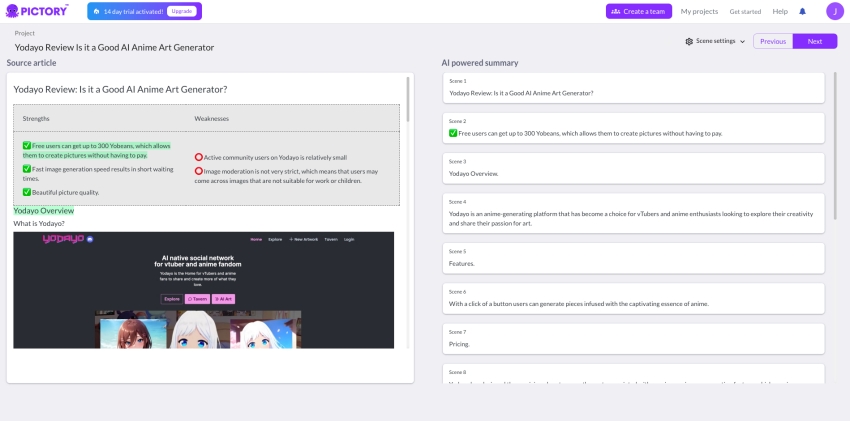
Task: Expand the Scene settings dropdown arrow
Action: (x=742, y=42)
